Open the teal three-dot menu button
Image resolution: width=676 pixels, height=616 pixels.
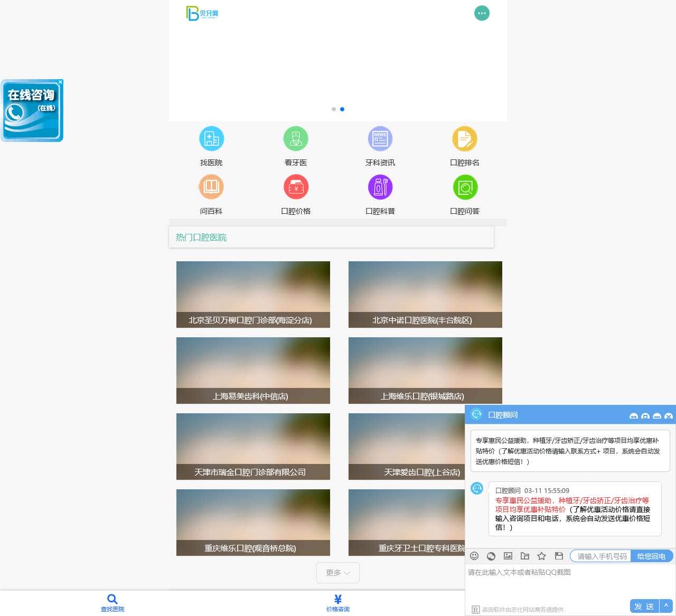[482, 13]
